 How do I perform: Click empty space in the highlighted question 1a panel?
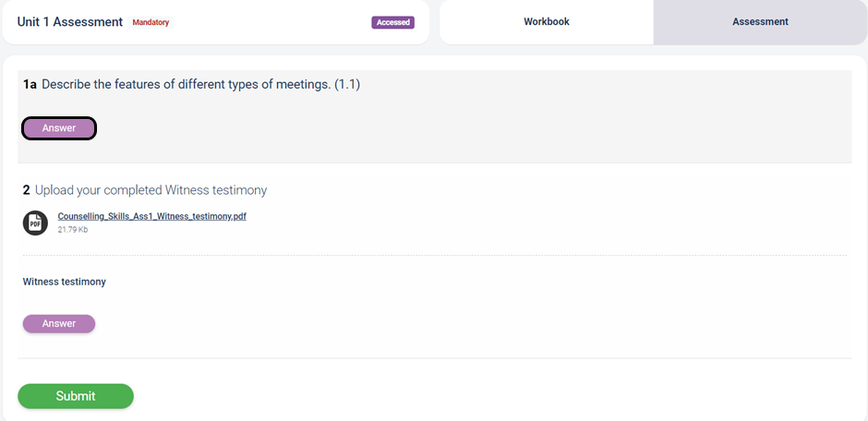coord(499,127)
